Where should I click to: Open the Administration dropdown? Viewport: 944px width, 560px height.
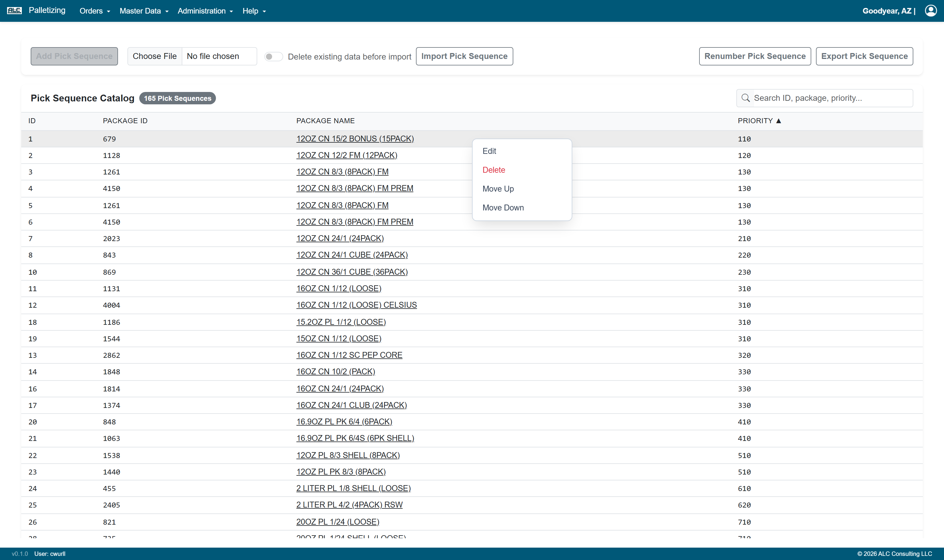[205, 11]
